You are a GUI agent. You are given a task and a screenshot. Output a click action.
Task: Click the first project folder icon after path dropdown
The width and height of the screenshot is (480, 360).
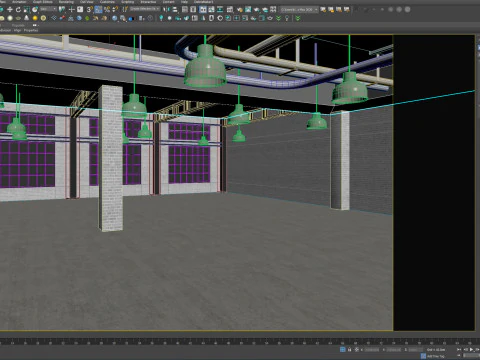323,9
